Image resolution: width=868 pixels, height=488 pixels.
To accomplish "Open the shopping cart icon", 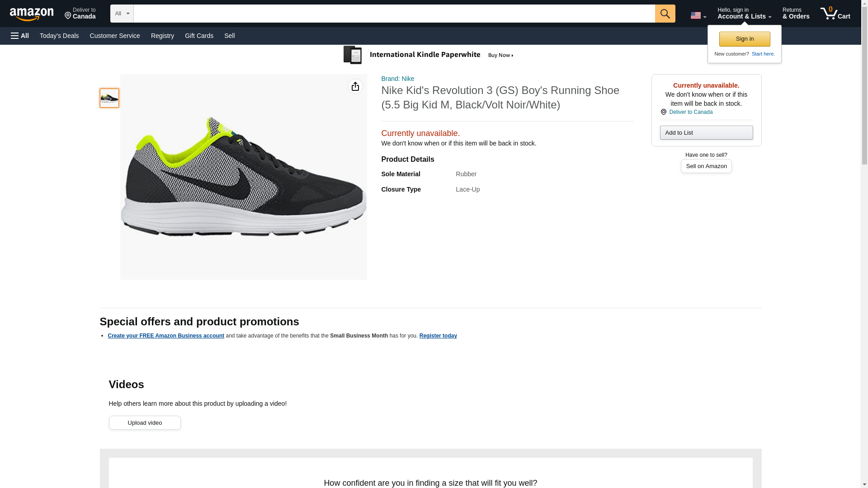I will click(835, 14).
